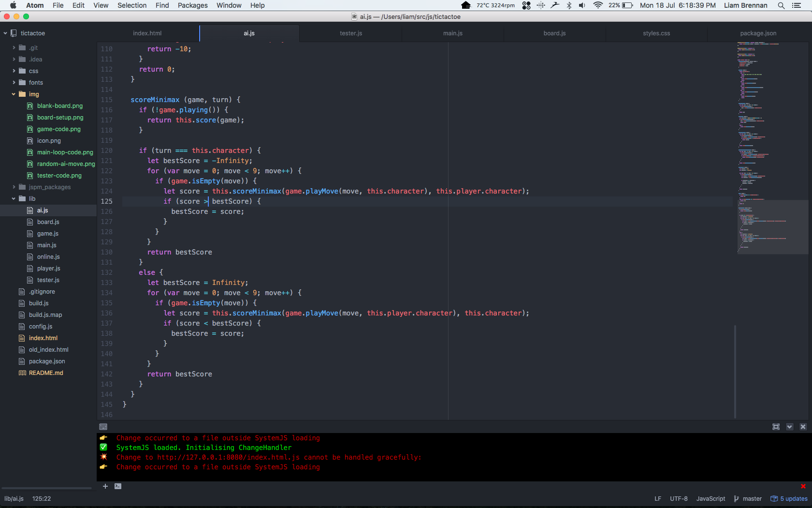
Task: Open README.md in the tree view
Action: [x=46, y=373]
